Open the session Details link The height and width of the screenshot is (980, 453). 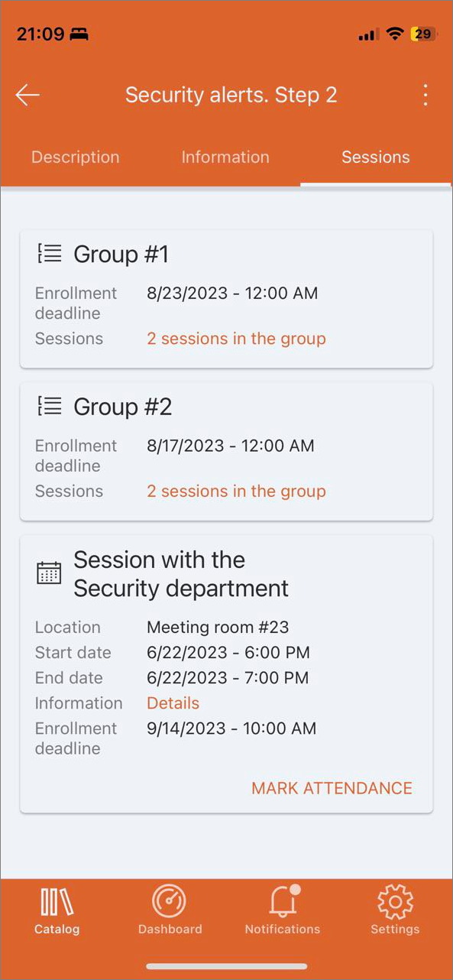[173, 703]
